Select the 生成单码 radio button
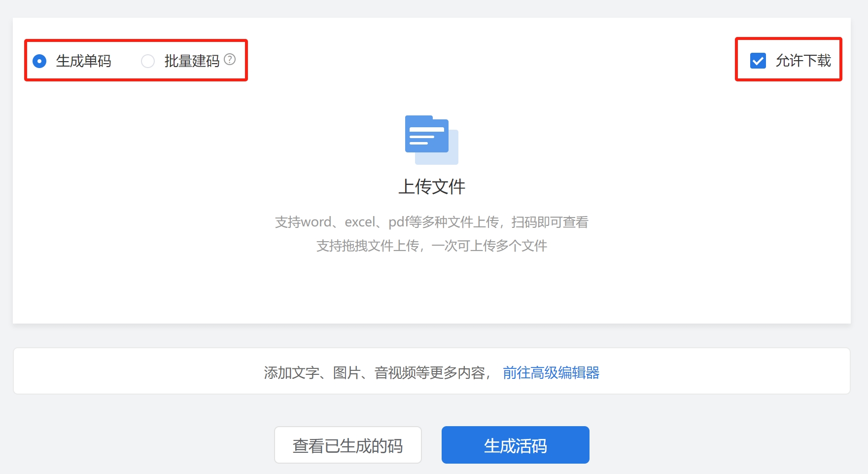 (39, 61)
